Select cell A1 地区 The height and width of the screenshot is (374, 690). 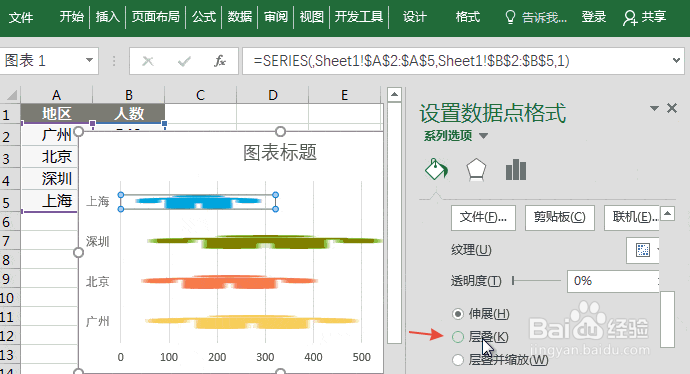[x=56, y=114]
